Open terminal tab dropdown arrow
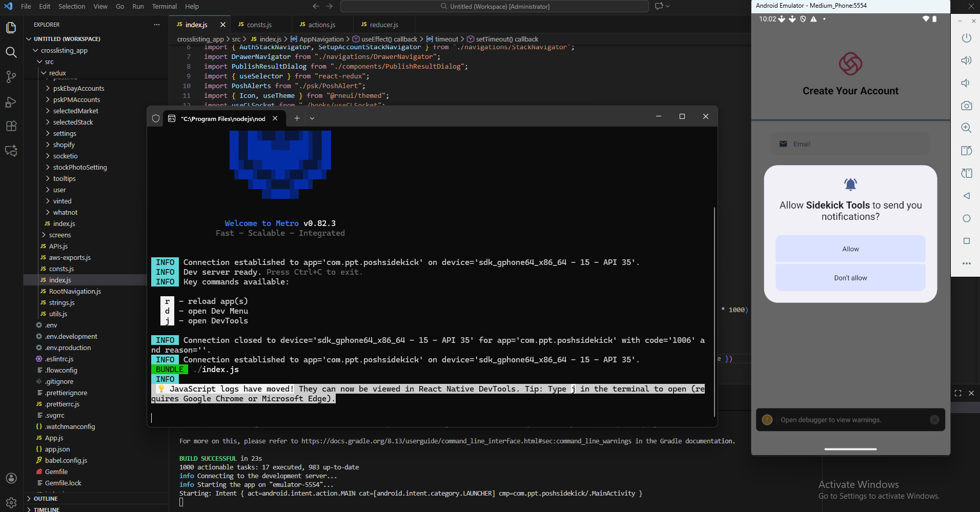 coord(312,118)
